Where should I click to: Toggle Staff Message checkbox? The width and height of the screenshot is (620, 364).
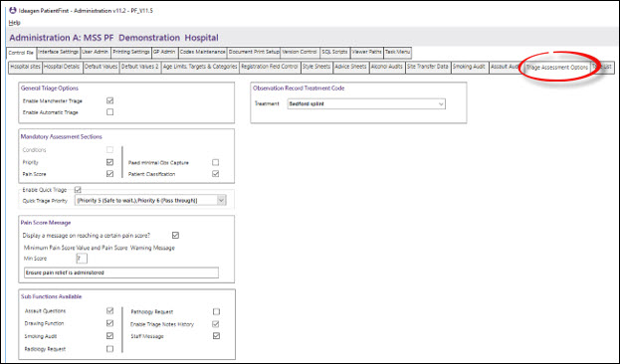(x=216, y=336)
